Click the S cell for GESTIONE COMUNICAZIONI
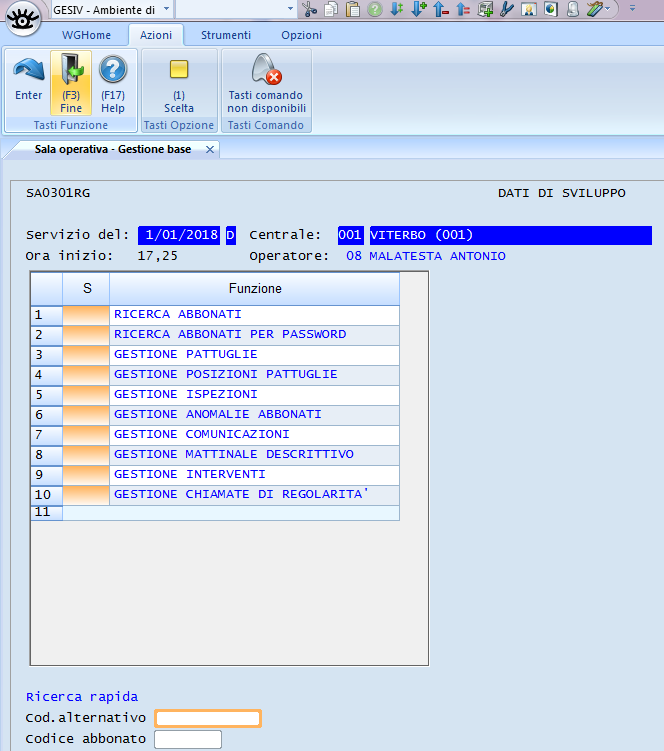 (86, 435)
